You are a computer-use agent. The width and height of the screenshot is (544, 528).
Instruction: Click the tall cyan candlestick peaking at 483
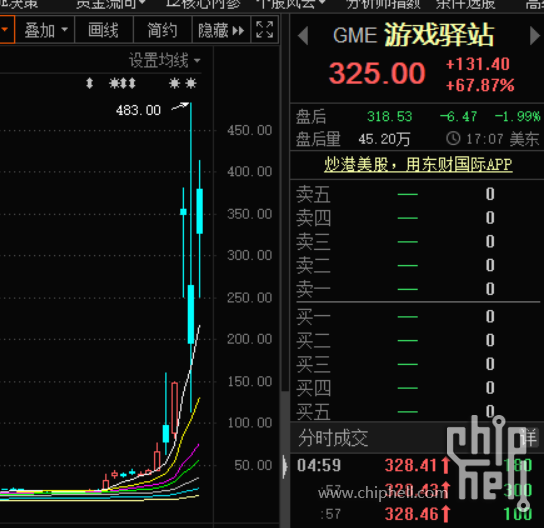[x=191, y=257]
